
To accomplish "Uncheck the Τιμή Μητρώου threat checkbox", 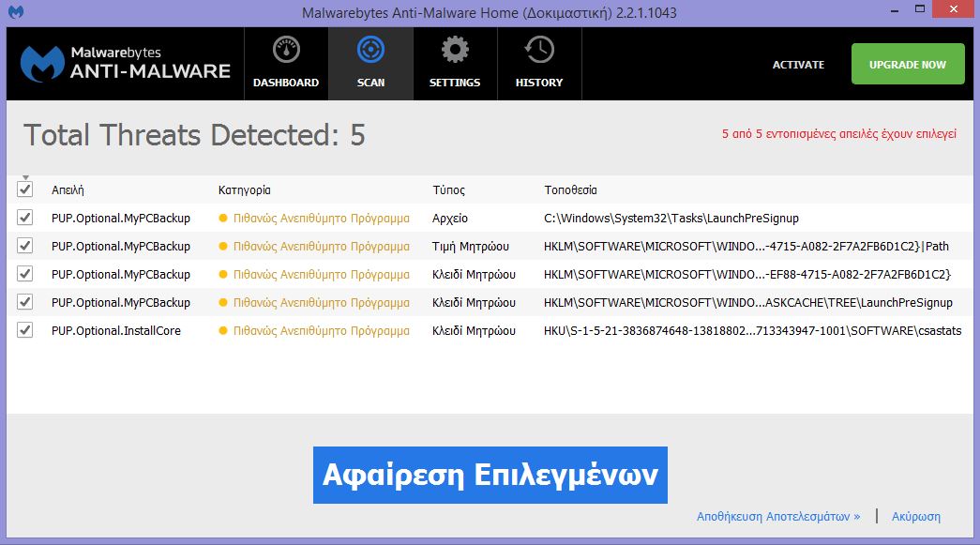I will (25, 246).
